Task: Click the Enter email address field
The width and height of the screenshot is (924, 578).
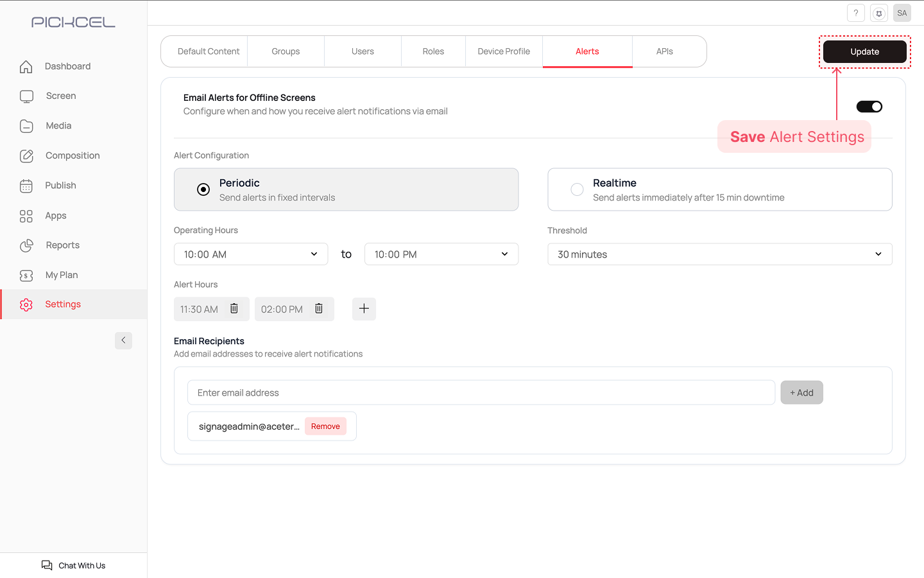Action: (481, 392)
